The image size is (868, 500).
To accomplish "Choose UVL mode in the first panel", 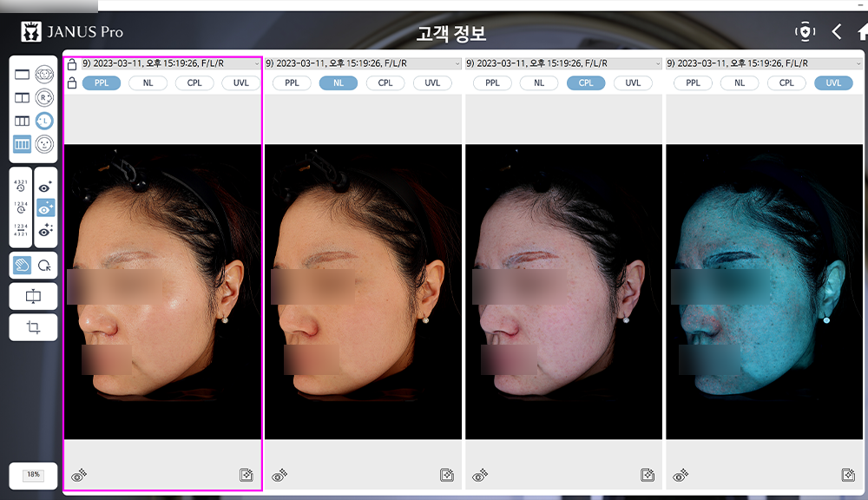I will [x=240, y=83].
